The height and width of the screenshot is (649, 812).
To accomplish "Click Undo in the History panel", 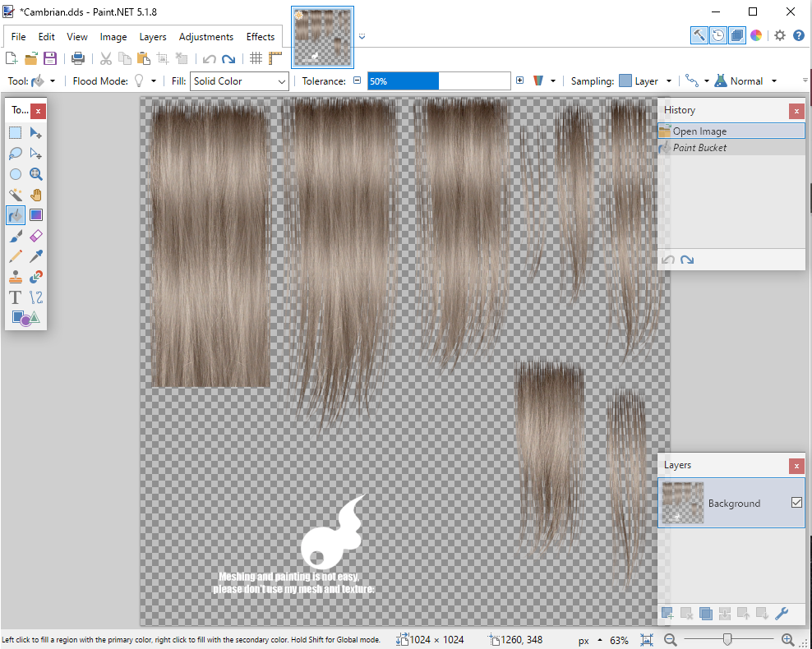I will coord(668,260).
